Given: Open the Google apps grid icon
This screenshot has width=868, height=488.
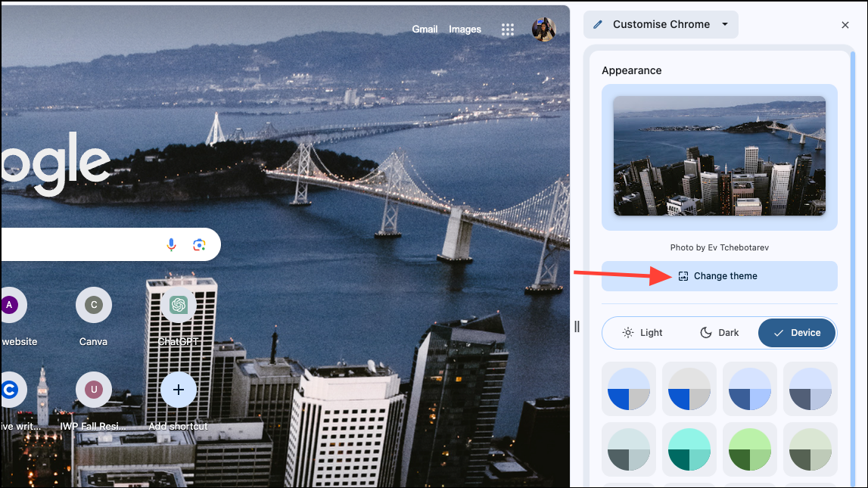Looking at the screenshot, I should pyautogui.click(x=508, y=30).
